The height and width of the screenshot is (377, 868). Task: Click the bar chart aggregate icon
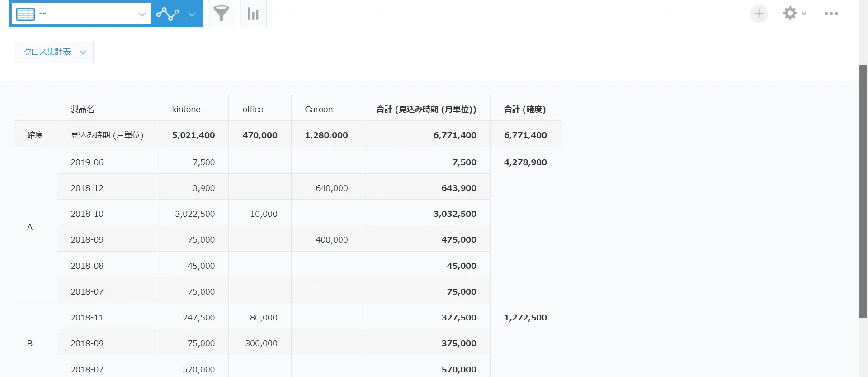[x=253, y=14]
